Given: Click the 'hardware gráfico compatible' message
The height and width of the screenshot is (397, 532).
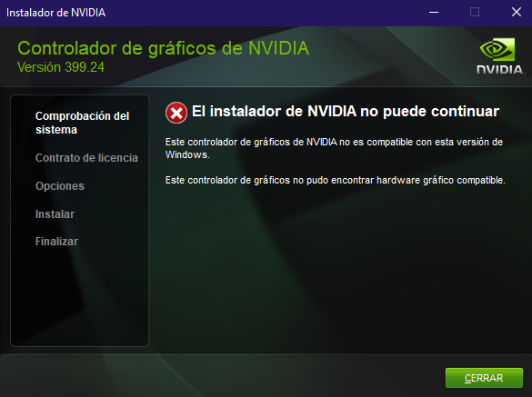Looking at the screenshot, I should [336, 180].
